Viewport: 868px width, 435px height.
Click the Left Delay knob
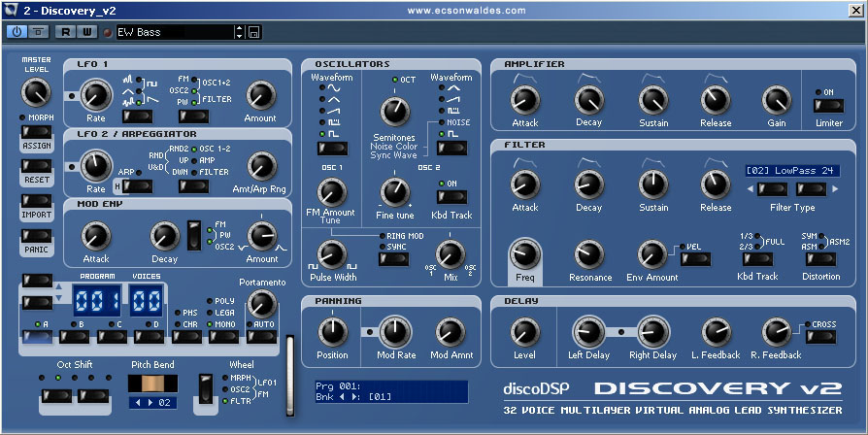[x=588, y=332]
